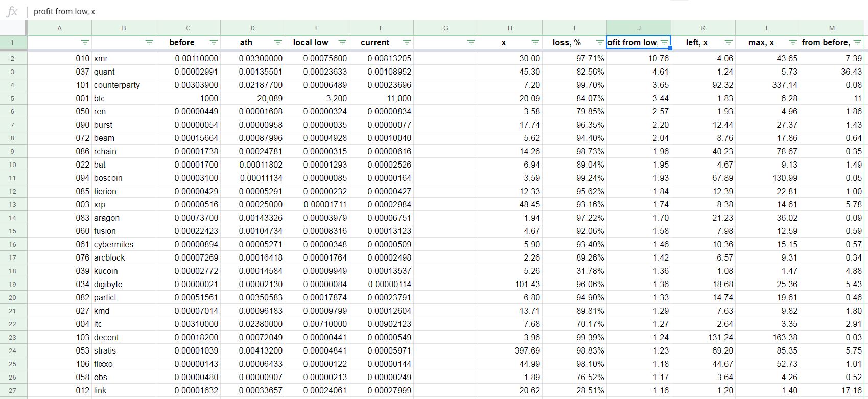Open filter for the 'loss, %' column
This screenshot has width=868, height=399.
(600, 42)
